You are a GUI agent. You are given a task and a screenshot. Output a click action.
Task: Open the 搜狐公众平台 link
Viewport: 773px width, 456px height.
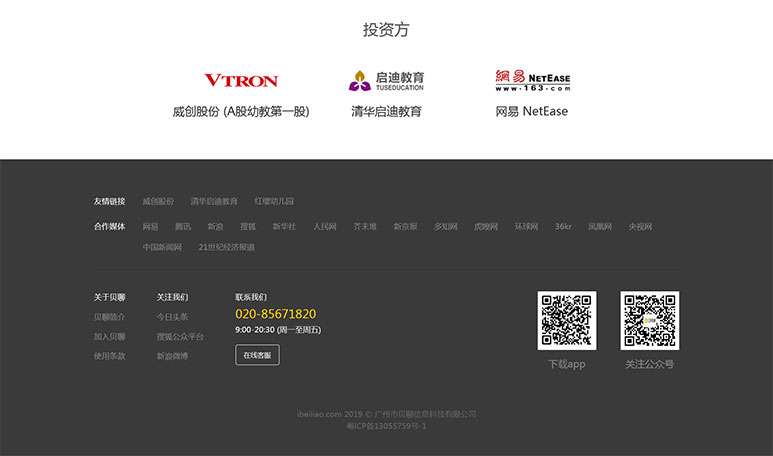[x=180, y=337]
